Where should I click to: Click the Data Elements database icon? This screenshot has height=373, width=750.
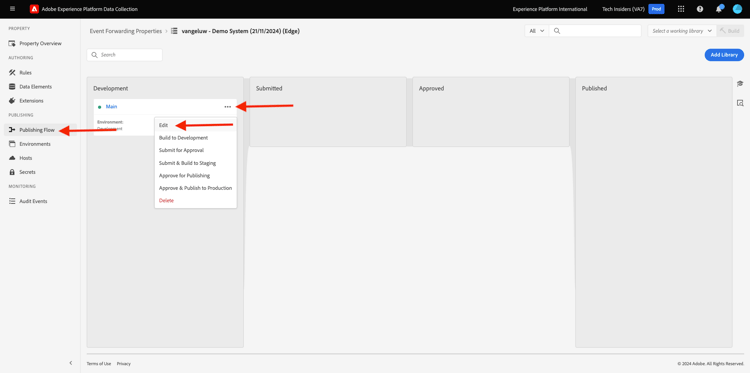[x=12, y=87]
